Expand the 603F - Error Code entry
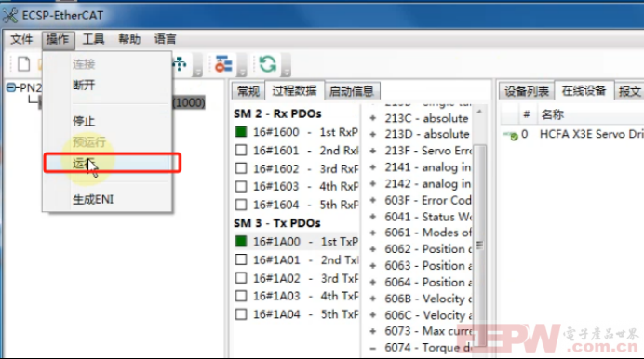 (x=373, y=200)
